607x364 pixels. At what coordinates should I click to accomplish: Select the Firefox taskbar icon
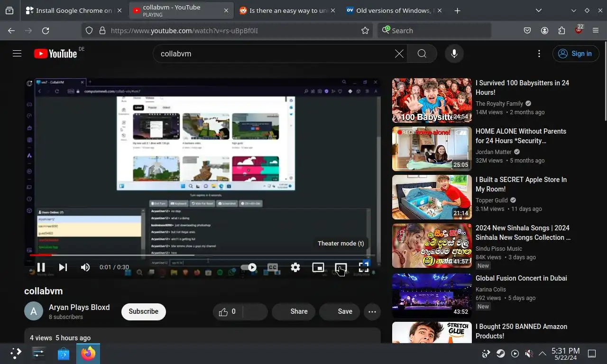[x=88, y=353]
